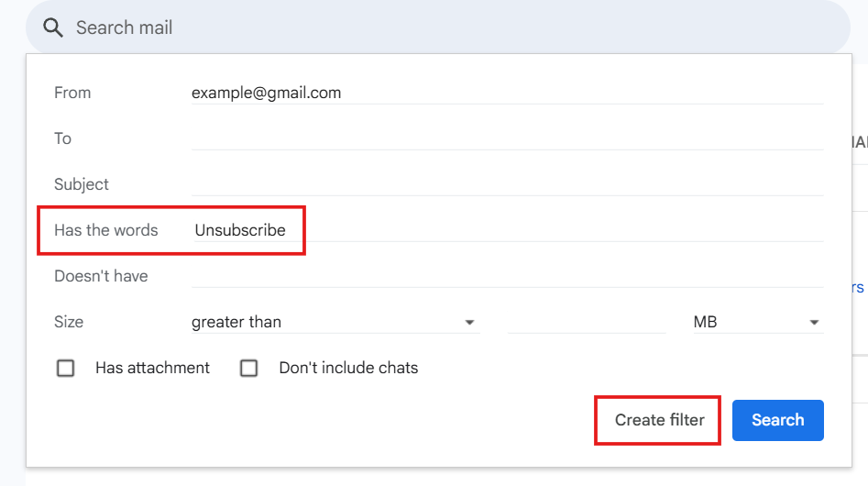This screenshot has height=486, width=868.
Task: Enable the Has attachment checkbox
Action: tap(66, 369)
